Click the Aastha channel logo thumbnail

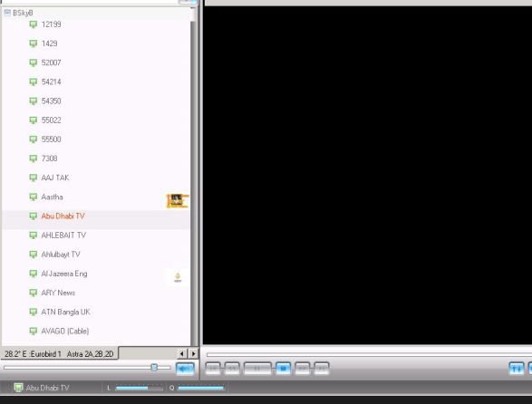click(177, 201)
